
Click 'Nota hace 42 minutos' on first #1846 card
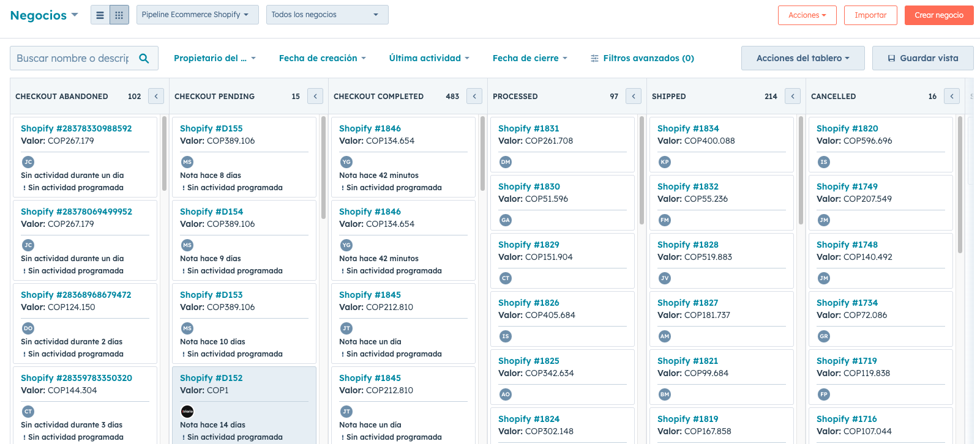[379, 176]
